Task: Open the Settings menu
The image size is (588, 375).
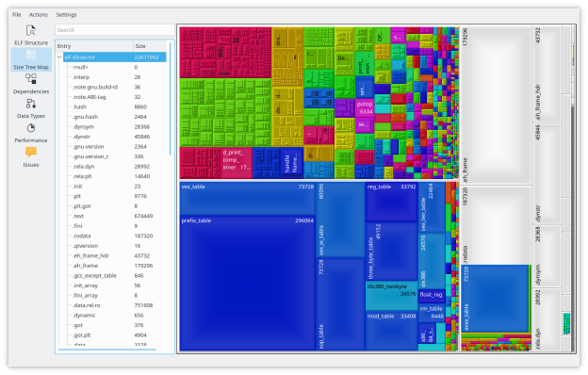Action: click(66, 15)
